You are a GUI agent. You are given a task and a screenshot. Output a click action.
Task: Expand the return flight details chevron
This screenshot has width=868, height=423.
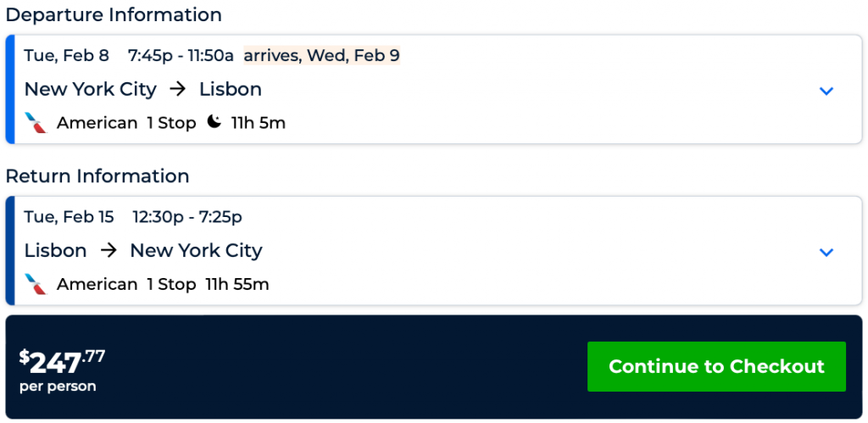pyautogui.click(x=826, y=252)
